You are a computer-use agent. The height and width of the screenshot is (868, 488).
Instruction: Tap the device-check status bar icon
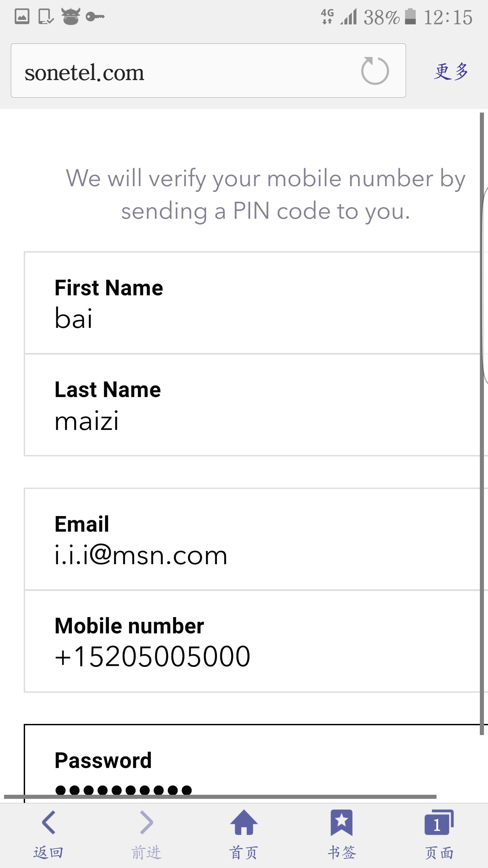click(46, 17)
